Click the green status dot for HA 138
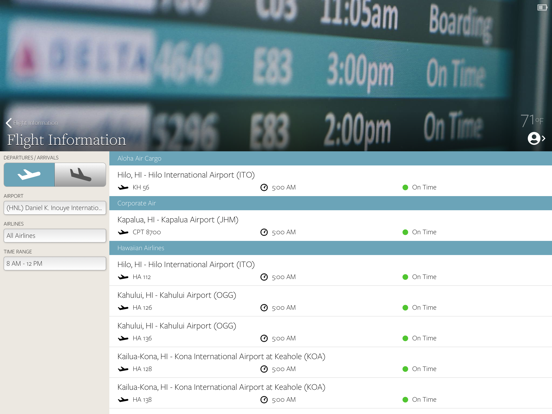552x414 pixels. 405,399
